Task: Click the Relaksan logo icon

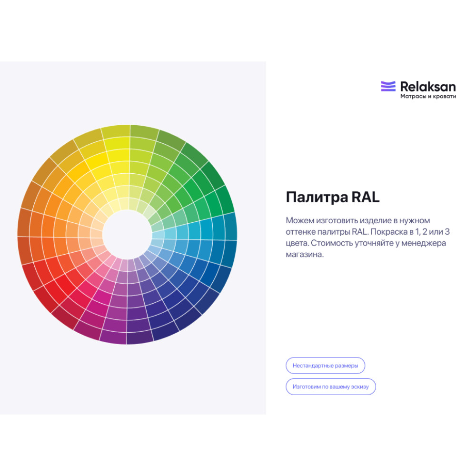Action: click(388, 86)
